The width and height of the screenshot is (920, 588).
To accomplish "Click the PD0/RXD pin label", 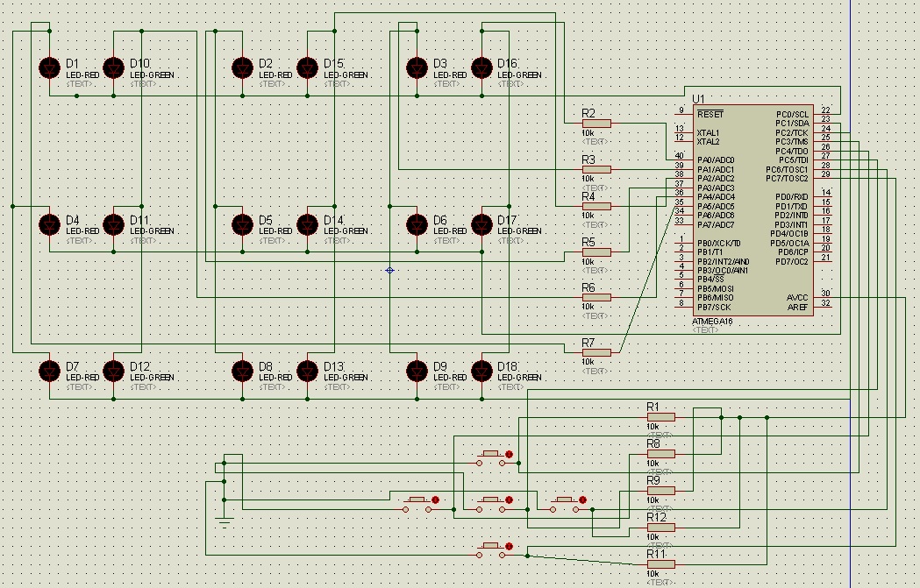I will pos(792,197).
